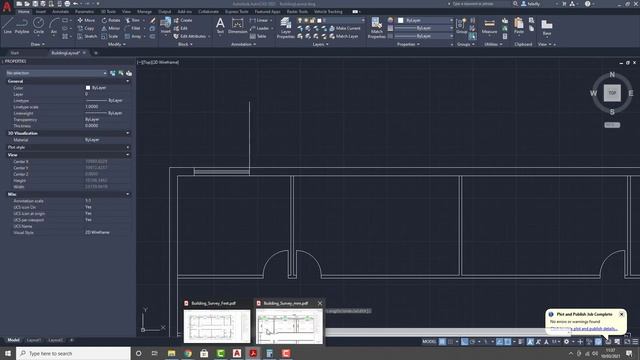Click the TOP face of the ViewCube

click(x=612, y=93)
